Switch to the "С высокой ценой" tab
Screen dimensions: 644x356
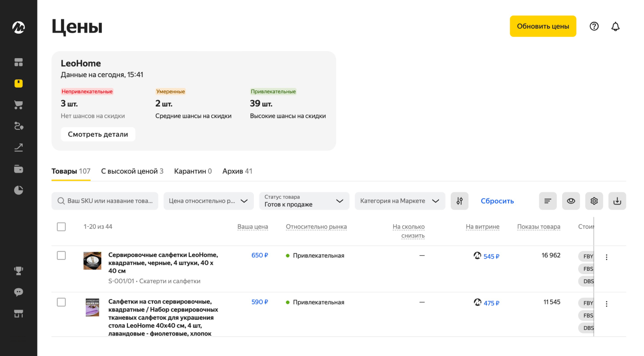(x=132, y=171)
